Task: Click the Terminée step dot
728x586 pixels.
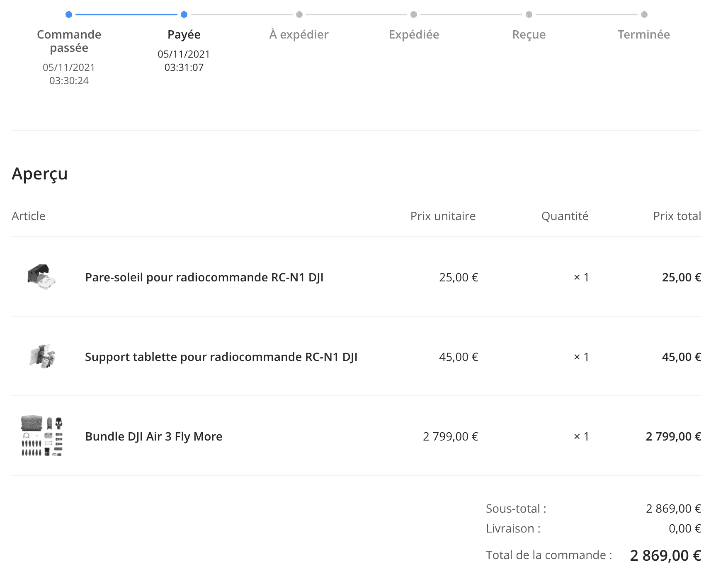Action: tap(644, 15)
